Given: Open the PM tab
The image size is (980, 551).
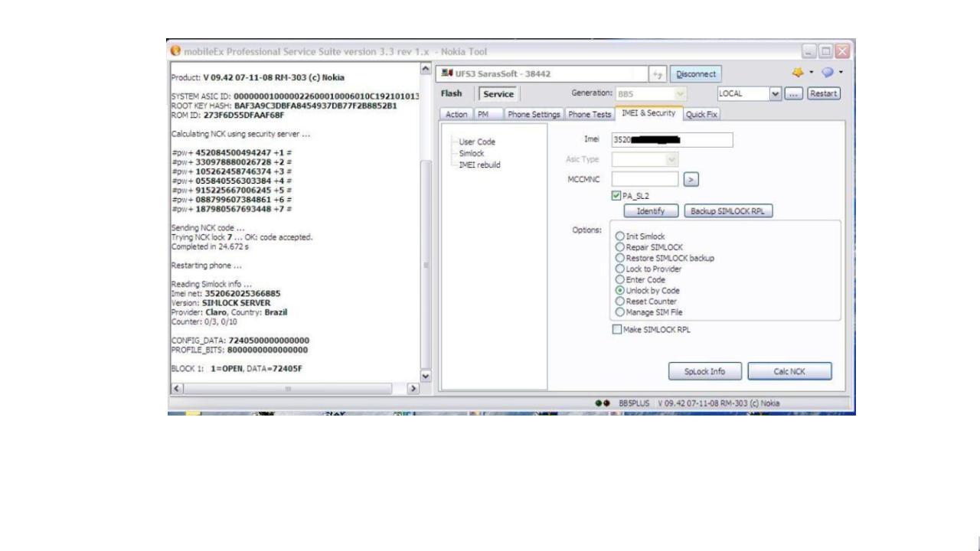Looking at the screenshot, I should pyautogui.click(x=483, y=114).
